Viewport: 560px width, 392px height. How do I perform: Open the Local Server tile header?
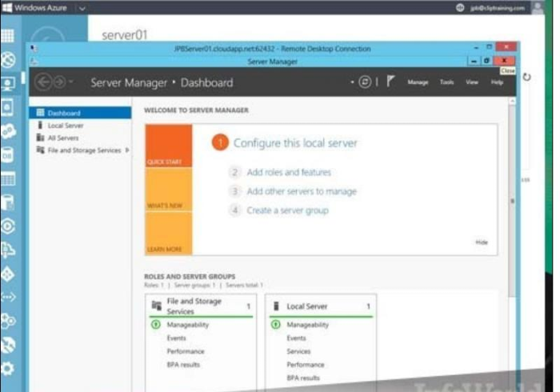pyautogui.click(x=321, y=306)
